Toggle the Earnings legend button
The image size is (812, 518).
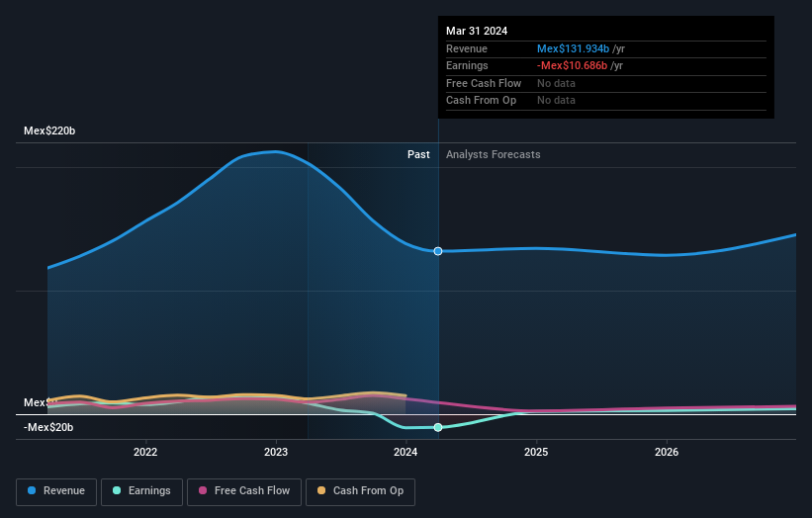[x=141, y=491]
